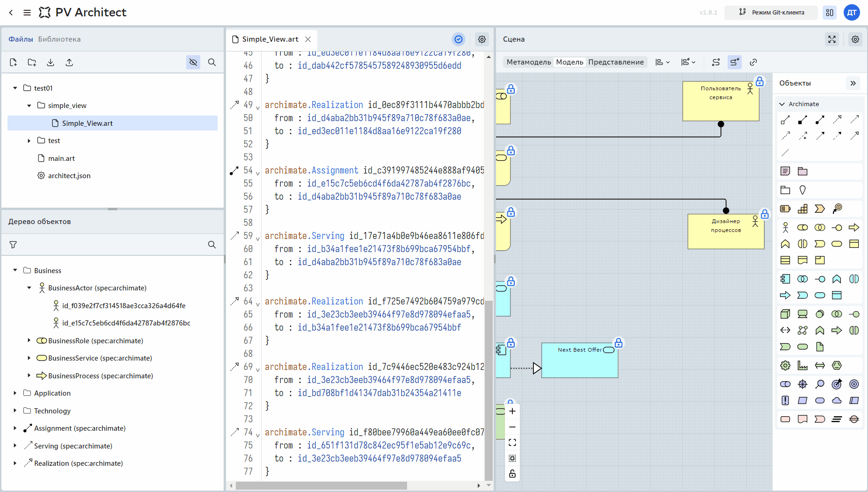868x492 pixels.
Task: Open architect.json file
Action: click(69, 176)
